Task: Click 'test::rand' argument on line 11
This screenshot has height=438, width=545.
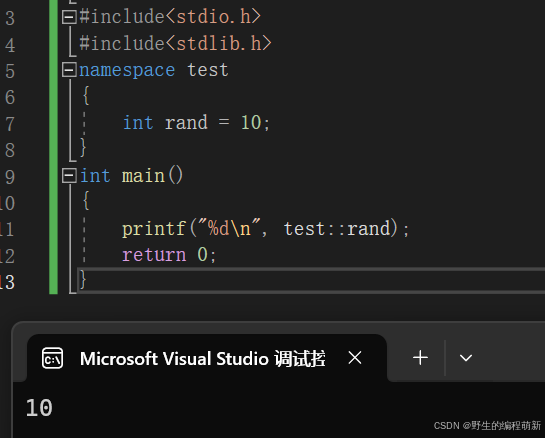Action: 337,229
